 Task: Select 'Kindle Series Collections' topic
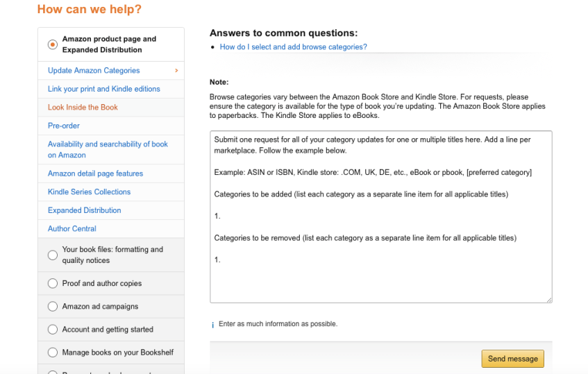click(89, 192)
